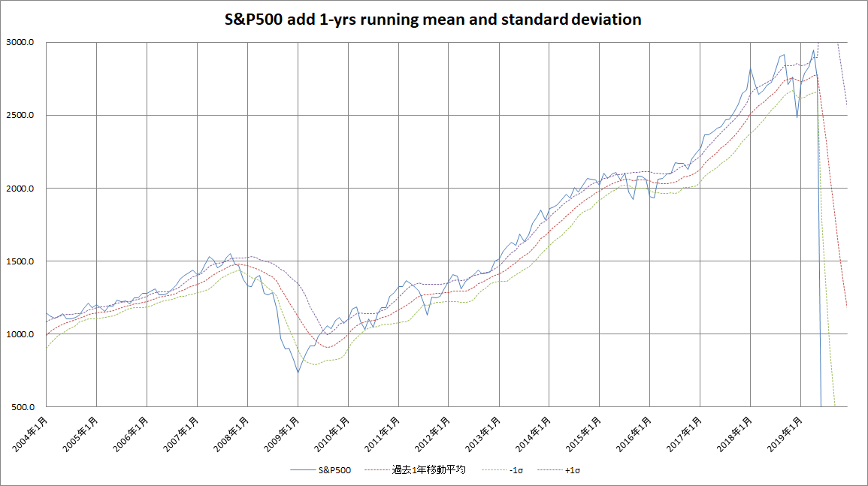Click the S&P500 peak near 2018年1月
The height and width of the screenshot is (486, 868).
pyautogui.click(x=751, y=69)
